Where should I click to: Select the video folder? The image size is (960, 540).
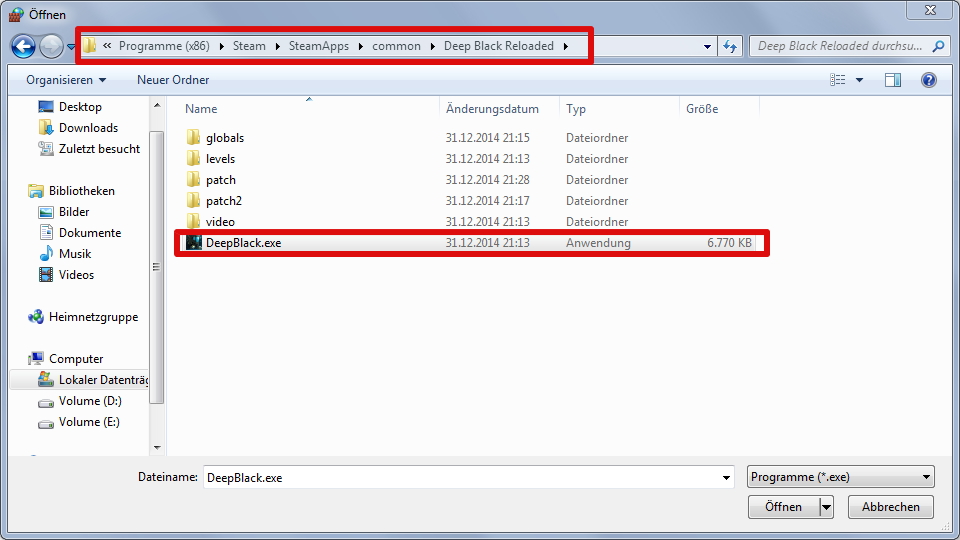(220, 222)
